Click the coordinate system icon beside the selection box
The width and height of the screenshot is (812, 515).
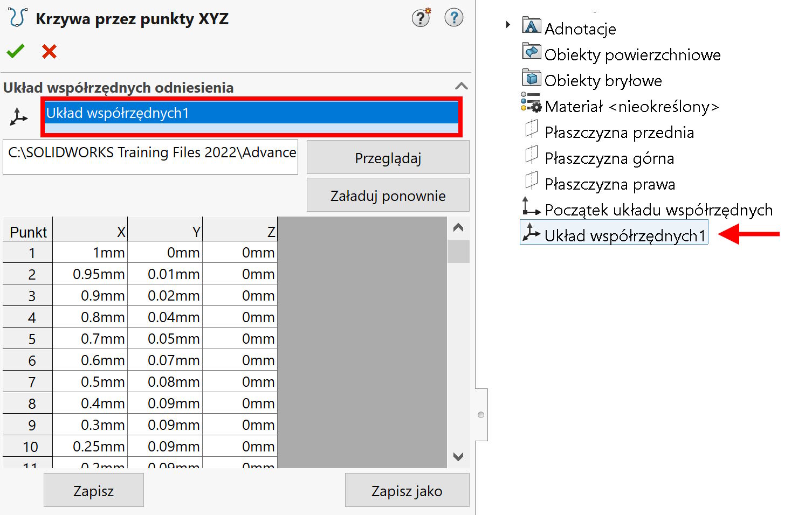point(18,116)
